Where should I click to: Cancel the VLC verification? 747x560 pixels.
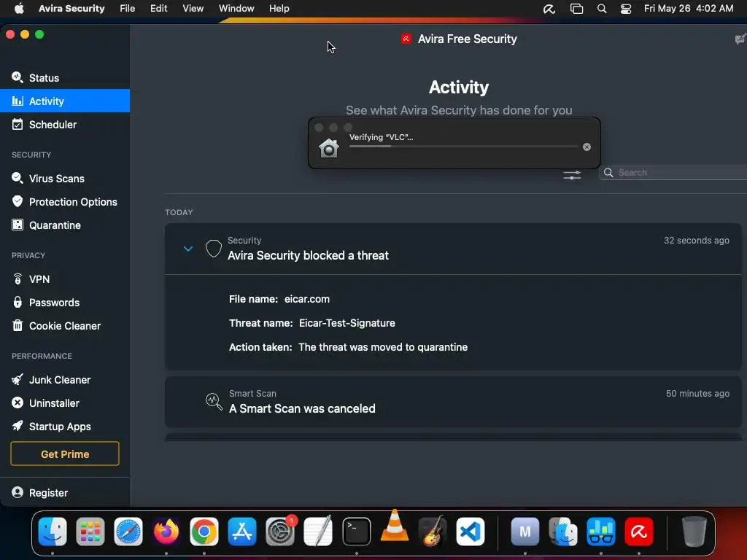pyautogui.click(x=587, y=147)
